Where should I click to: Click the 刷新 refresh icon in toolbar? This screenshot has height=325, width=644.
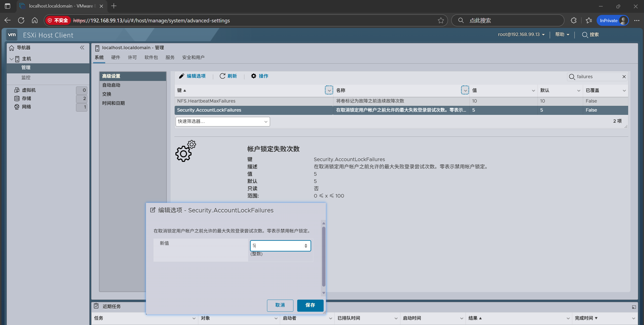pos(222,76)
